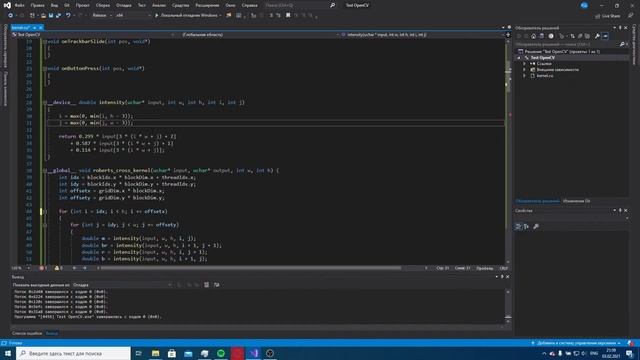This screenshot has width=640, height=360.
Task: Click the Undo arrow in the toolbar
Action: (68, 16)
